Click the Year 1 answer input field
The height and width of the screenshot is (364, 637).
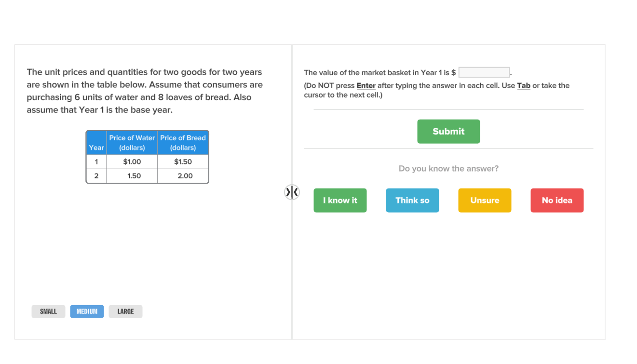tap(484, 72)
